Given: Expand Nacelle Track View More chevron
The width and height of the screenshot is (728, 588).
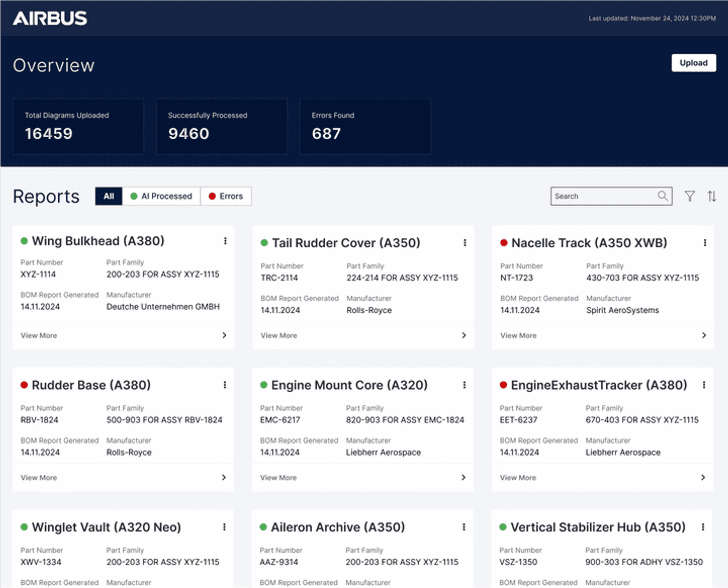Looking at the screenshot, I should pyautogui.click(x=704, y=335).
